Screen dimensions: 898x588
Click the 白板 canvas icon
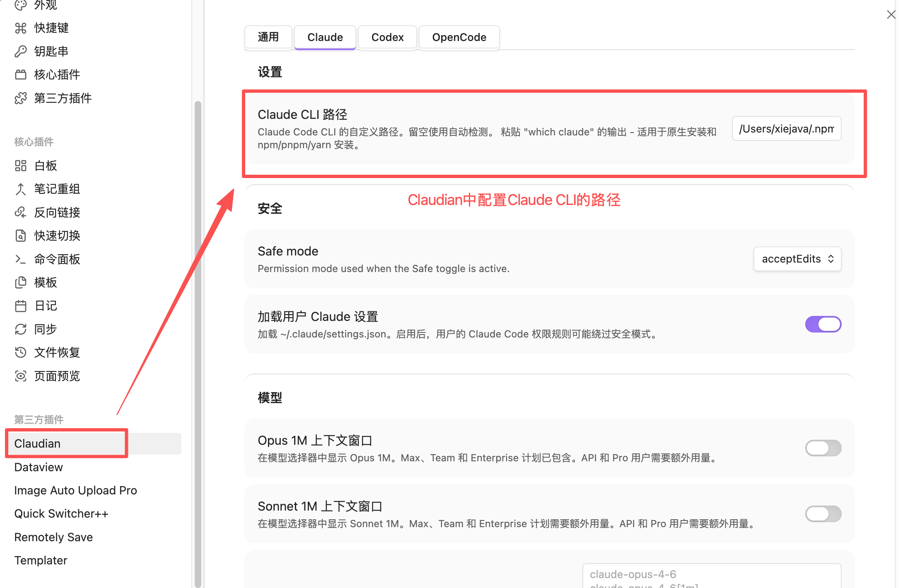(21, 166)
